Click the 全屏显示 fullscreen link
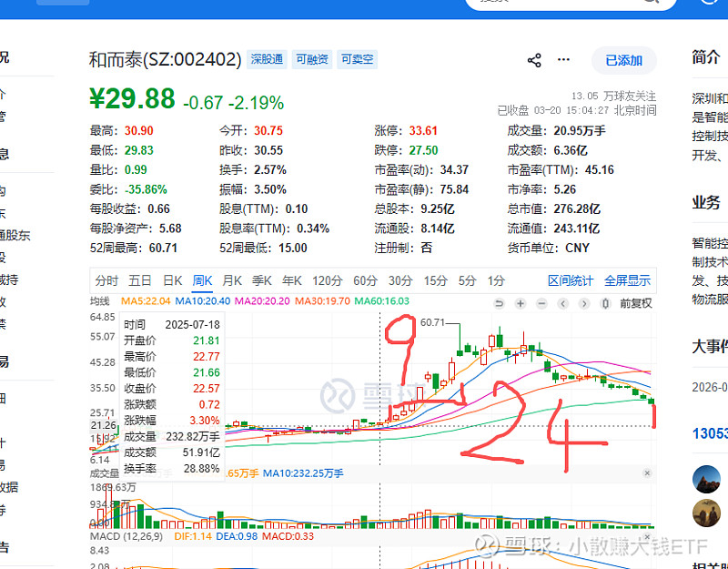Viewport: 728px width, 569px height. click(627, 280)
